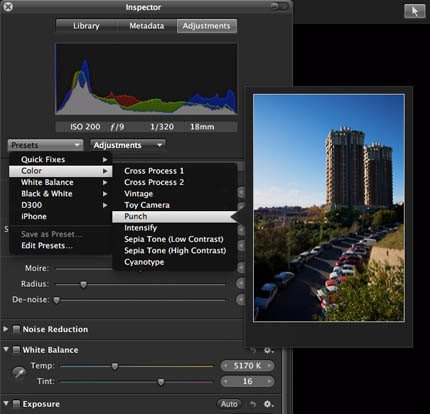Open the Presets dropdown

click(x=45, y=145)
